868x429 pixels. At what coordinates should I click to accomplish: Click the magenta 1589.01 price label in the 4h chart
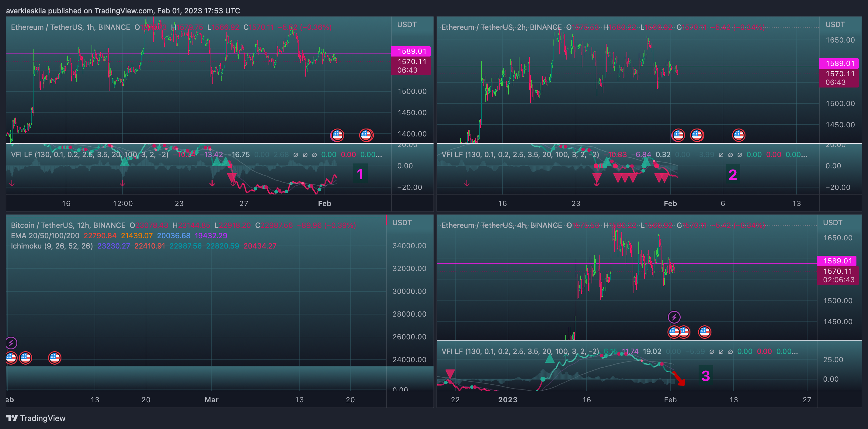tap(837, 261)
